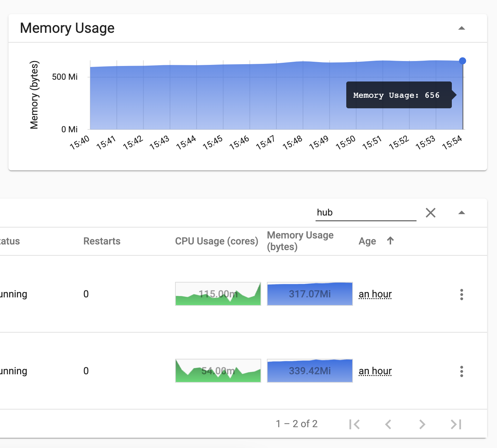The width and height of the screenshot is (497, 448).
Task: Click the blue data point on memory chart
Action: 462,61
